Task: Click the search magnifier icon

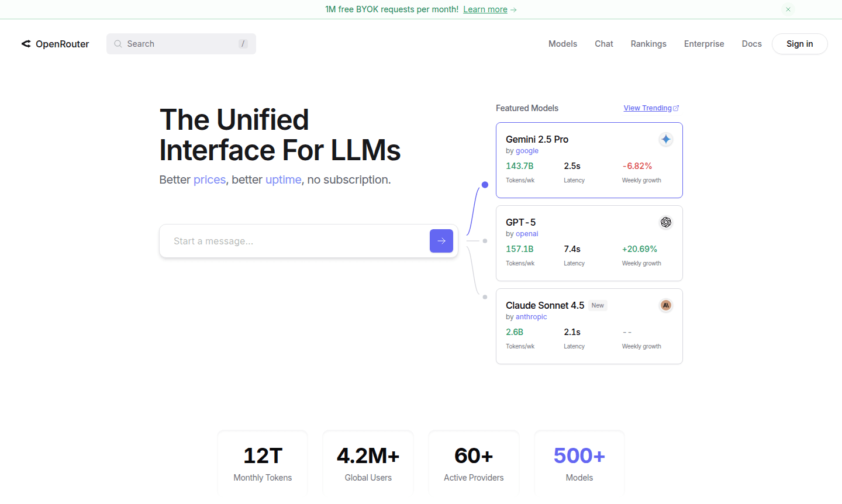Action: pos(118,44)
